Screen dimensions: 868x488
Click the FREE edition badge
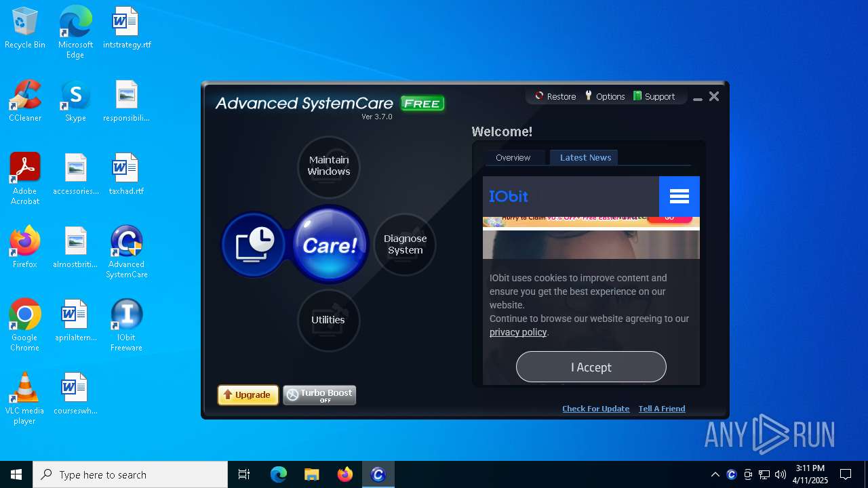[422, 104]
